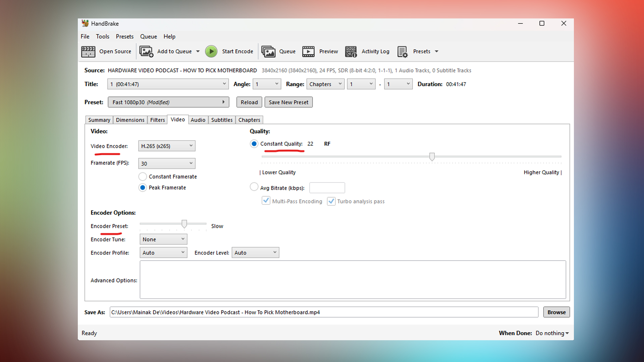Click the Avg Bitrate kbps input box
Image resolution: width=644 pixels, height=362 pixels.
pyautogui.click(x=327, y=188)
